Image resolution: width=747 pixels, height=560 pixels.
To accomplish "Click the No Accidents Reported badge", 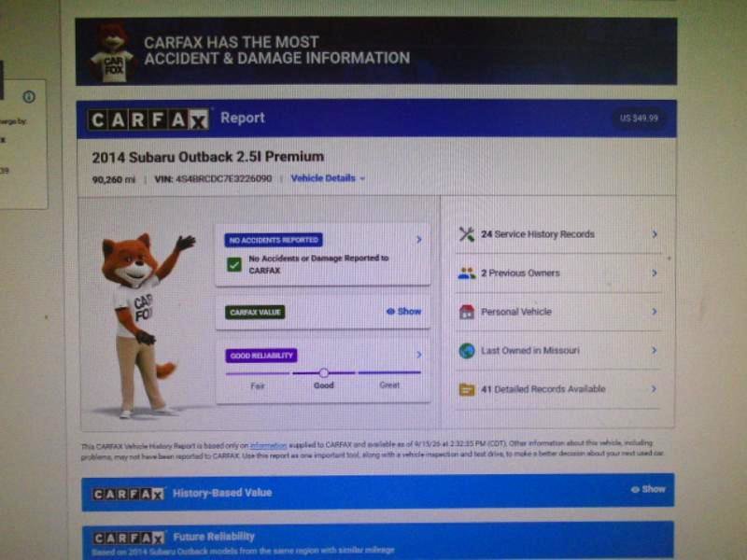I will point(274,240).
